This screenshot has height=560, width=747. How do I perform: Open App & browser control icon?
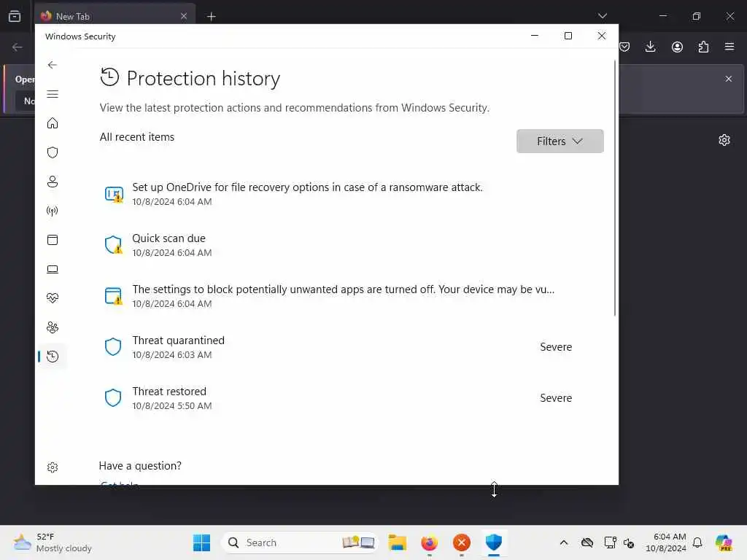(x=53, y=239)
